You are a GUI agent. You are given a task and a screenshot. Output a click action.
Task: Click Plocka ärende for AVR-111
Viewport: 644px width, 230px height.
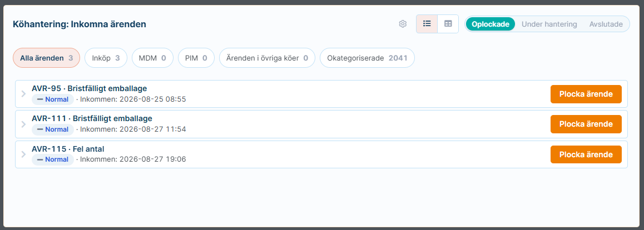[586, 124]
